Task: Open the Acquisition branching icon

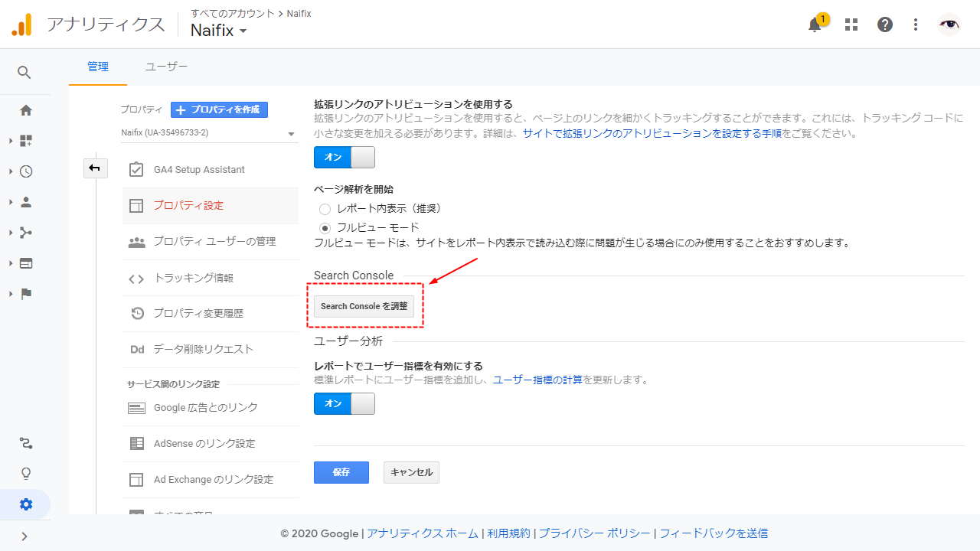Action: pos(26,233)
